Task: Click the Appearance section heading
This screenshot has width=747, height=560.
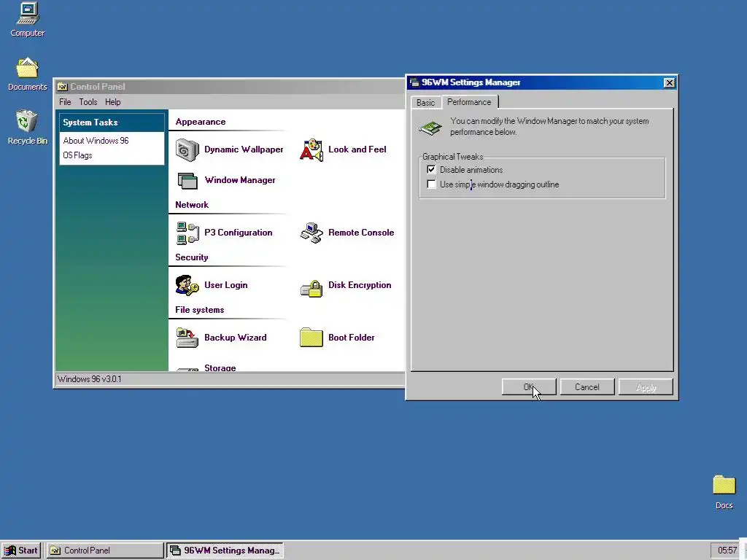Action: click(x=201, y=122)
